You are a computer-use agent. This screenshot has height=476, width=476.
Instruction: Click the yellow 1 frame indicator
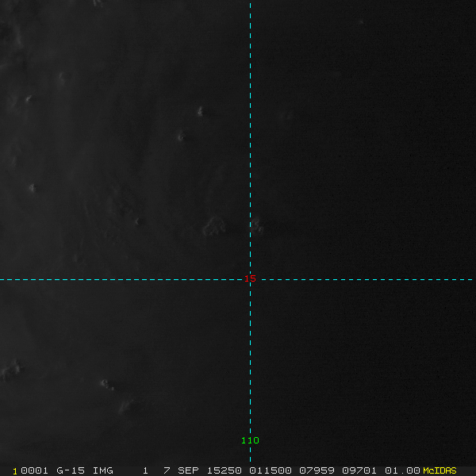[x=15, y=471]
